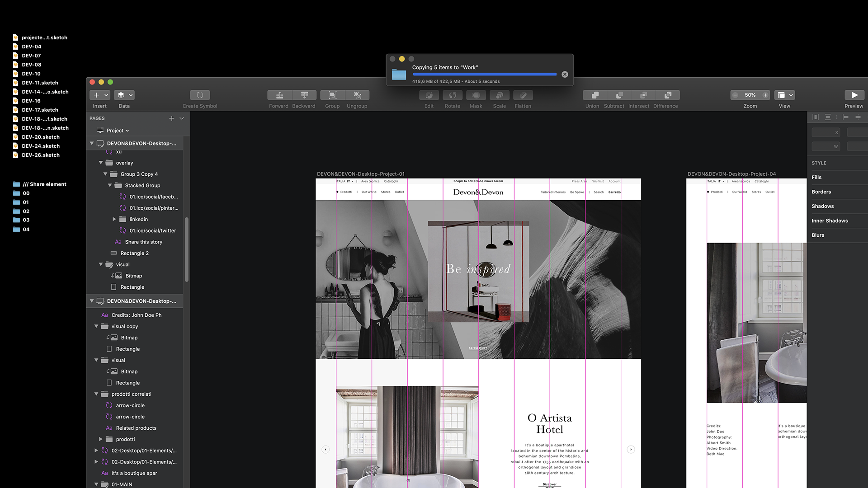Apply the Difference boolean operation
Screen dimensions: 868x488
coord(668,95)
